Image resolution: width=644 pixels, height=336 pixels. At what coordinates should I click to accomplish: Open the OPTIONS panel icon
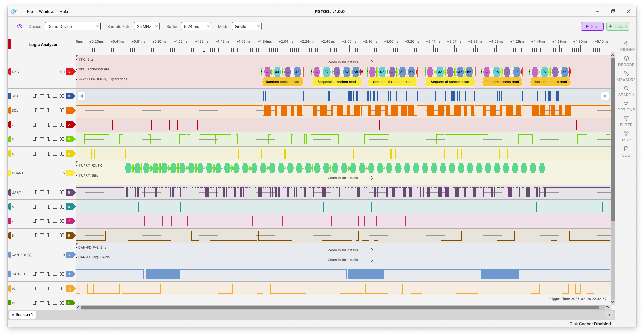[626, 103]
